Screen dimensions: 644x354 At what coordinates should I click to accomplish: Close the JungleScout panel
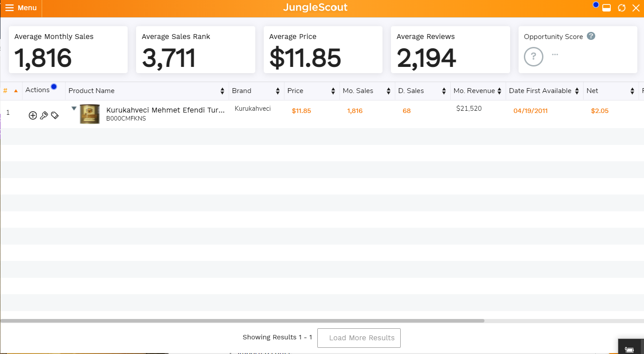pyautogui.click(x=636, y=8)
